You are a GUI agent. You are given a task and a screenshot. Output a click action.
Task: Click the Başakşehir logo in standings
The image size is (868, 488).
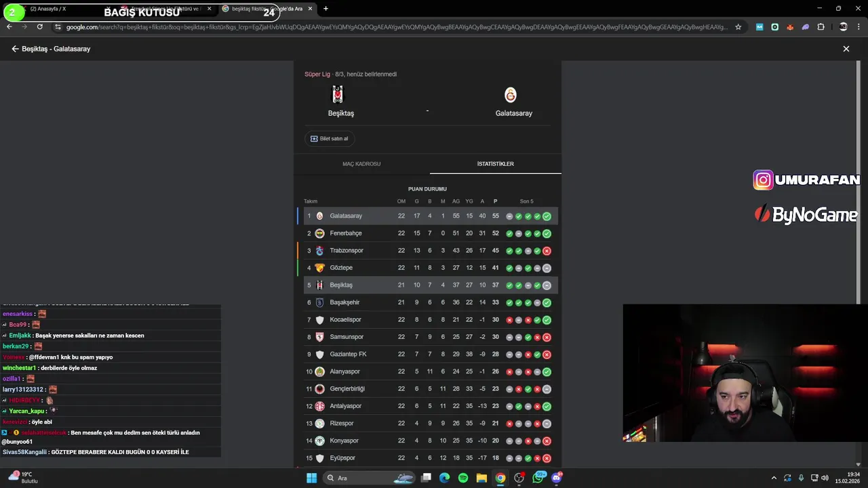[319, 302]
